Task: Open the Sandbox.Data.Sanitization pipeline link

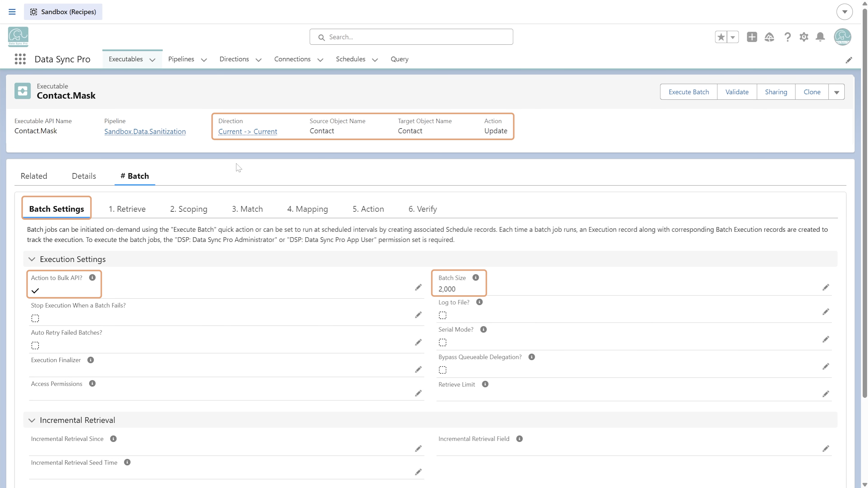Action: [x=145, y=132]
